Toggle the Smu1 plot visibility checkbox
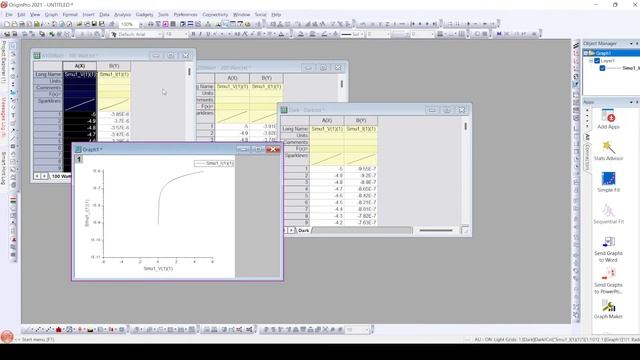 pos(602,68)
